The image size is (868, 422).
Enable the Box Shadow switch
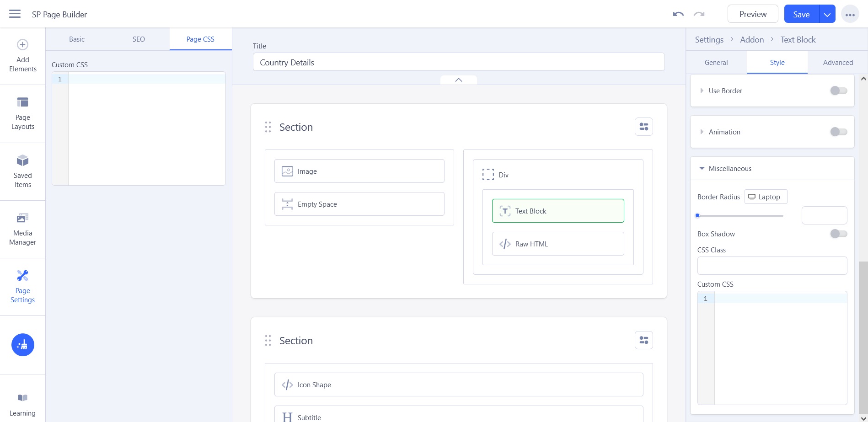pos(838,234)
